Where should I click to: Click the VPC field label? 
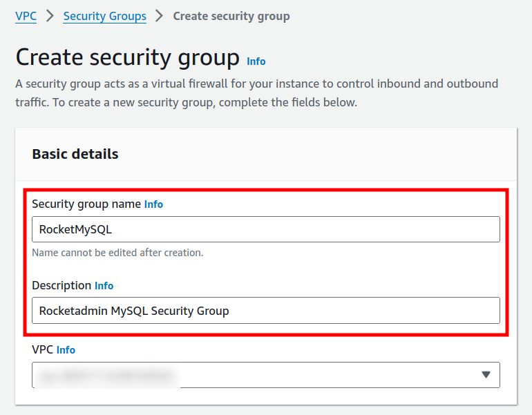[42, 350]
